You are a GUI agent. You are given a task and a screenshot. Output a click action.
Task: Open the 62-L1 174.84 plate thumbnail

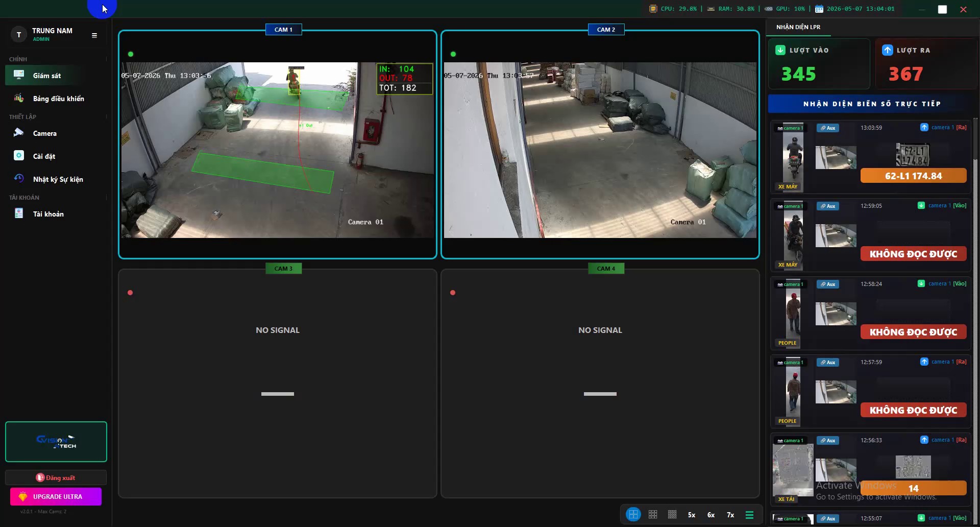click(913, 155)
